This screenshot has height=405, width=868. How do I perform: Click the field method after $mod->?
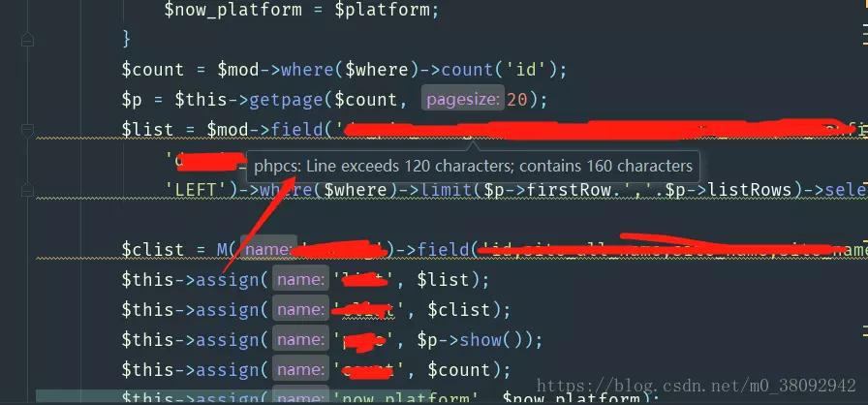pyautogui.click(x=296, y=130)
